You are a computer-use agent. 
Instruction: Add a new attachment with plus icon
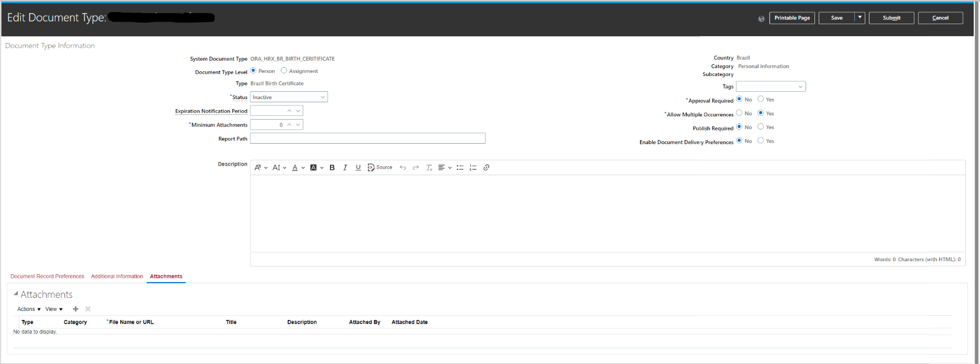pos(75,309)
